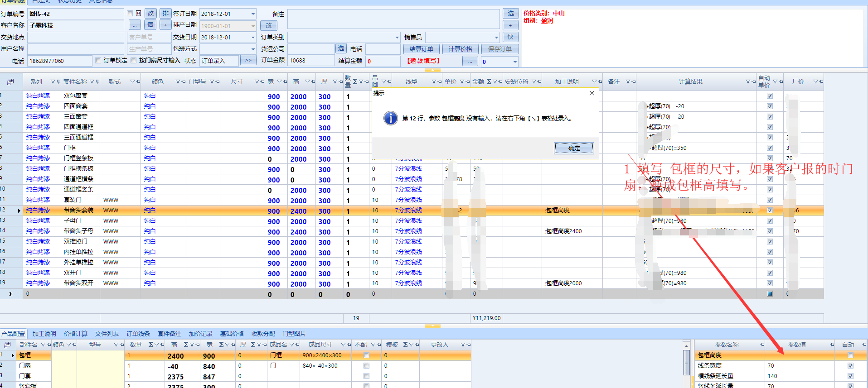Switch to the 价格计算 tab

pyautogui.click(x=75, y=334)
